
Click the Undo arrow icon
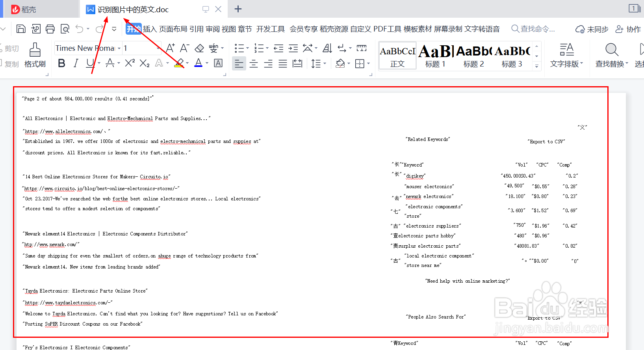(x=79, y=29)
